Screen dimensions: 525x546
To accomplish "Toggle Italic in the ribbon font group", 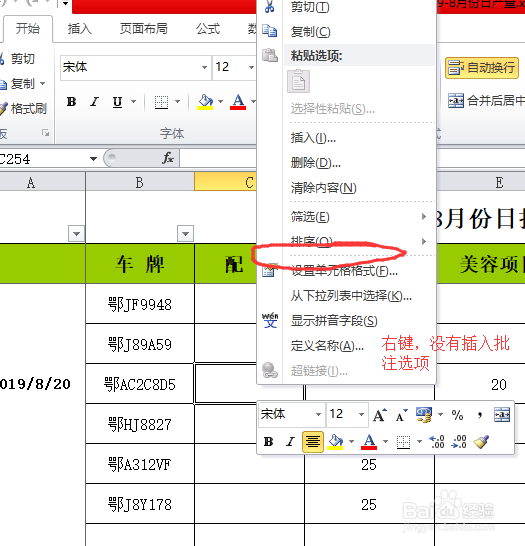I will pyautogui.click(x=95, y=102).
